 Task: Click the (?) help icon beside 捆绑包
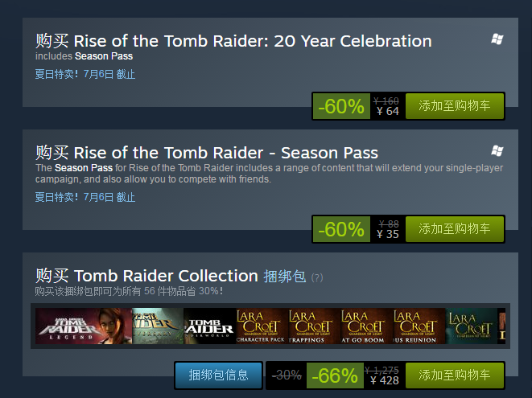point(317,277)
